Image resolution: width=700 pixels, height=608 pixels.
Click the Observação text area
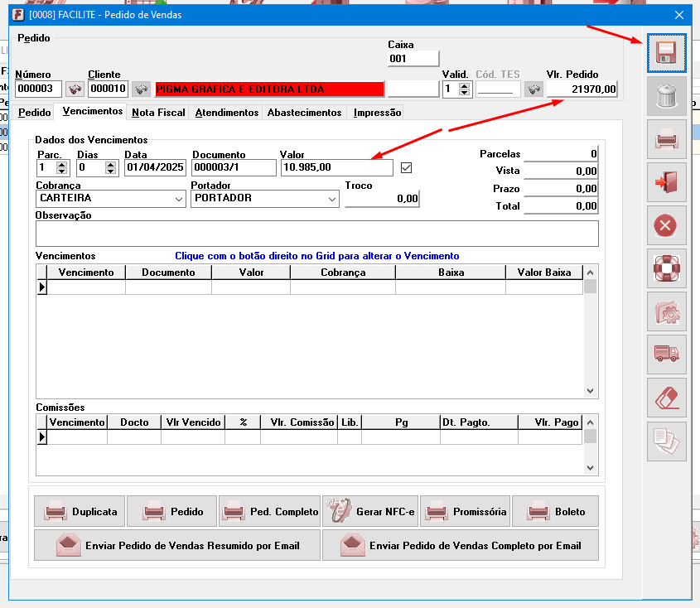point(317,234)
